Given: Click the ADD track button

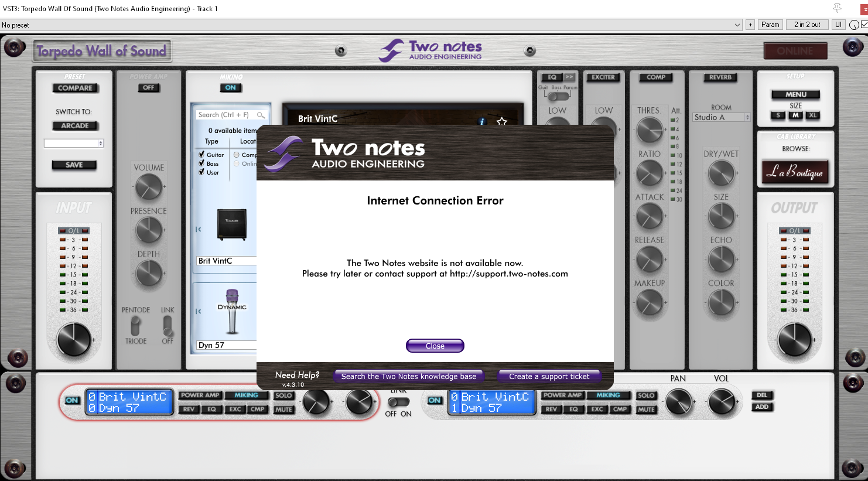Looking at the screenshot, I should [x=762, y=407].
